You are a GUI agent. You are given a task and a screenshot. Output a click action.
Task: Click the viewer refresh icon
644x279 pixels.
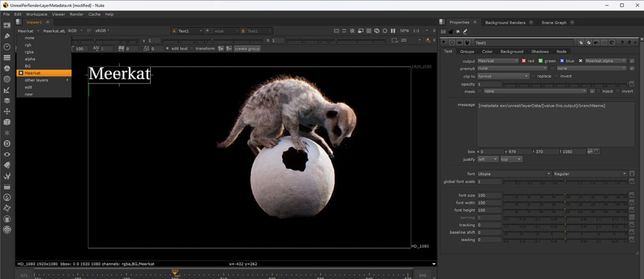tap(377, 31)
